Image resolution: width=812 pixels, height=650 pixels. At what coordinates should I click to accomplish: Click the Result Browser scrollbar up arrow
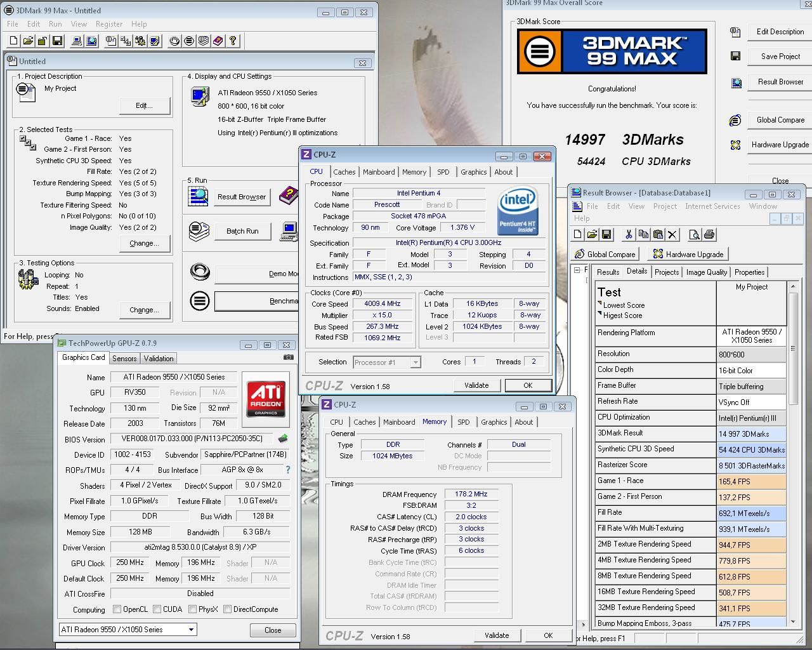(x=793, y=287)
